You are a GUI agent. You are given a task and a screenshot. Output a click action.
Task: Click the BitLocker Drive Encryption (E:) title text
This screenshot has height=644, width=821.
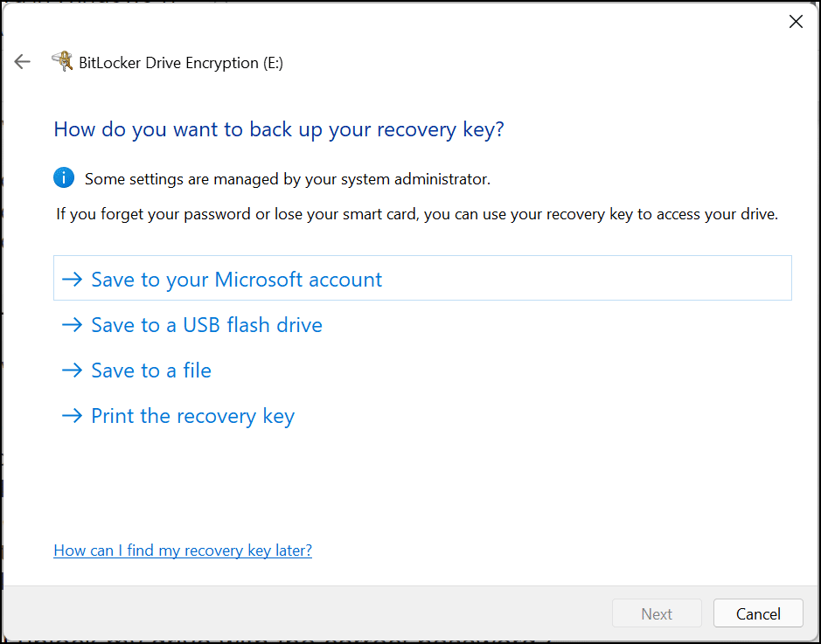tap(181, 63)
